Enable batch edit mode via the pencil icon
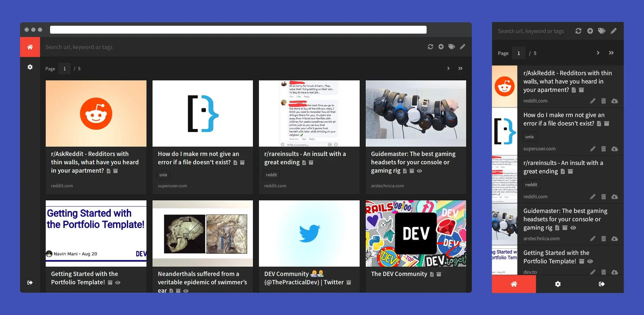 [463, 47]
